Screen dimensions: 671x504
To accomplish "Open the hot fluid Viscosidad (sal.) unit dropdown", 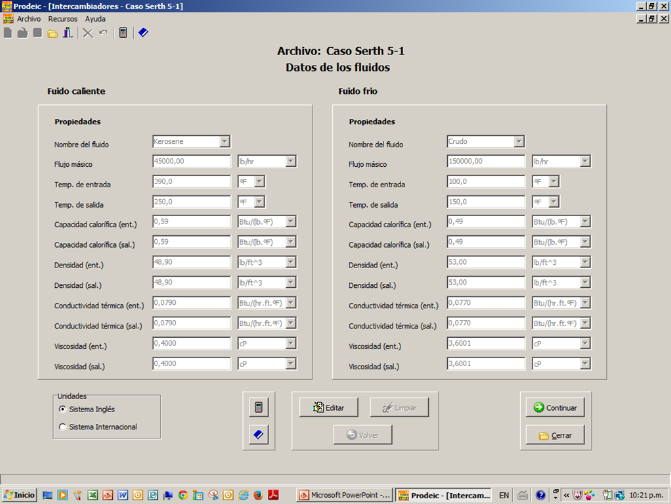I will tap(291, 364).
